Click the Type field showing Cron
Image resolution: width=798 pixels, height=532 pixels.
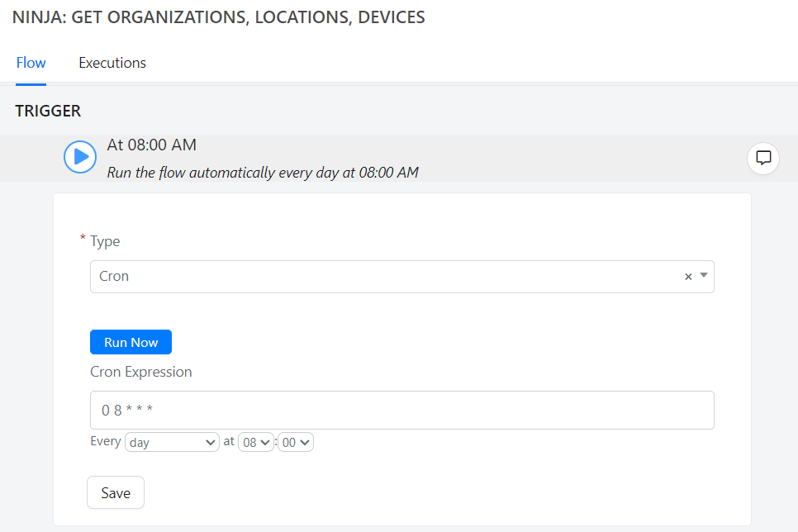coord(402,277)
